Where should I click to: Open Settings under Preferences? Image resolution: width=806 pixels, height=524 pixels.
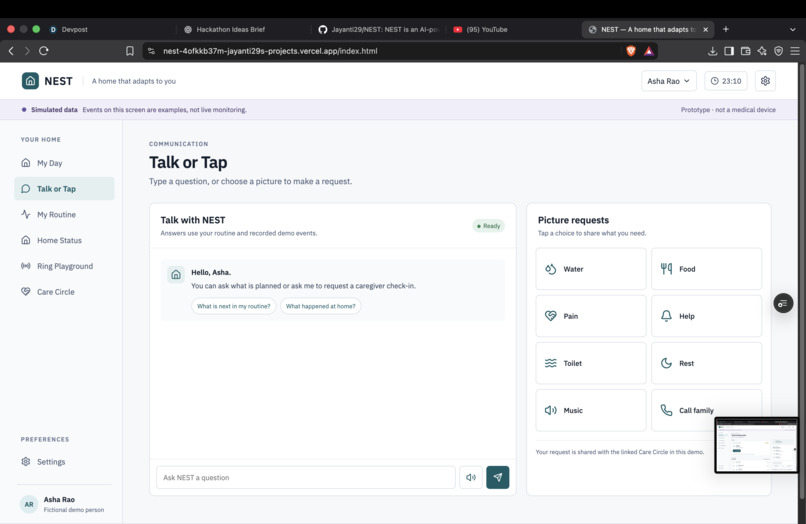tap(64, 462)
